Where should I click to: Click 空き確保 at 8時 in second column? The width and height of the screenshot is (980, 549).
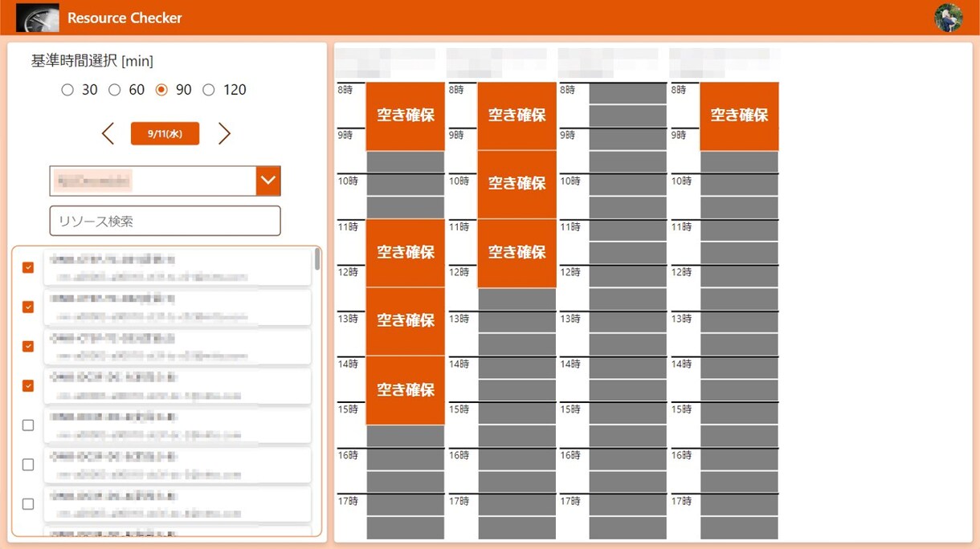pyautogui.click(x=517, y=116)
